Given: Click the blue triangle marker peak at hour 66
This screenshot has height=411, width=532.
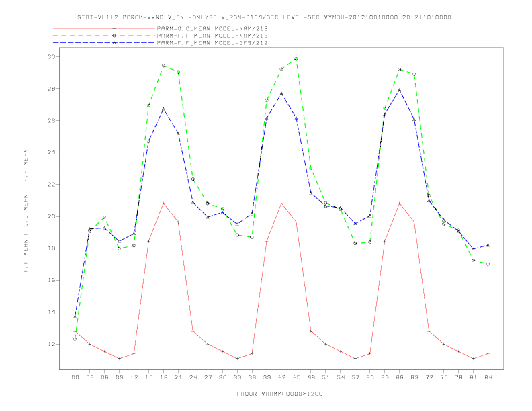Looking at the screenshot, I should 400,90.
